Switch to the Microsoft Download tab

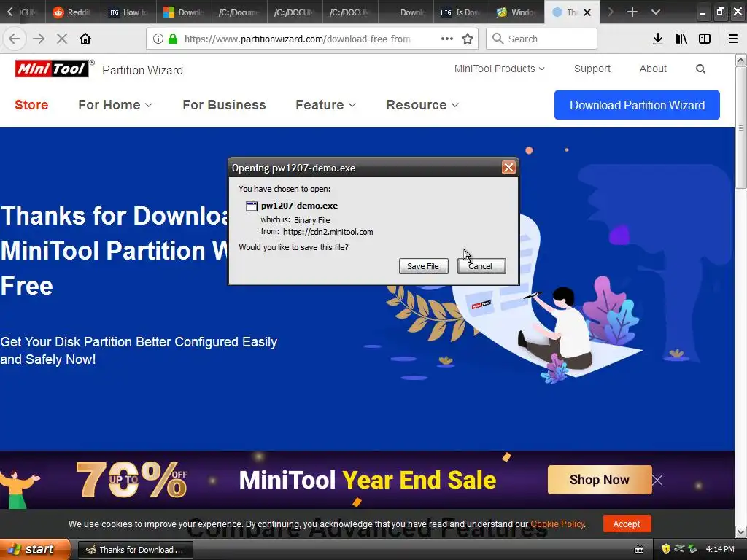(x=183, y=12)
